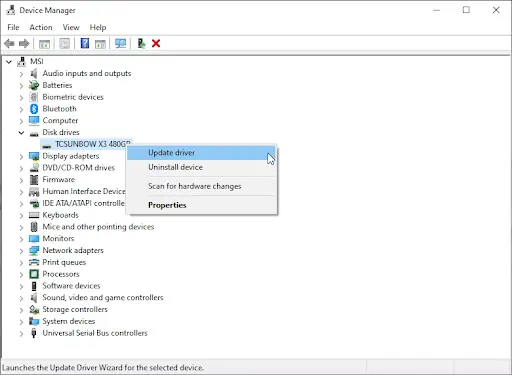Select the Computer label

pyautogui.click(x=60, y=120)
